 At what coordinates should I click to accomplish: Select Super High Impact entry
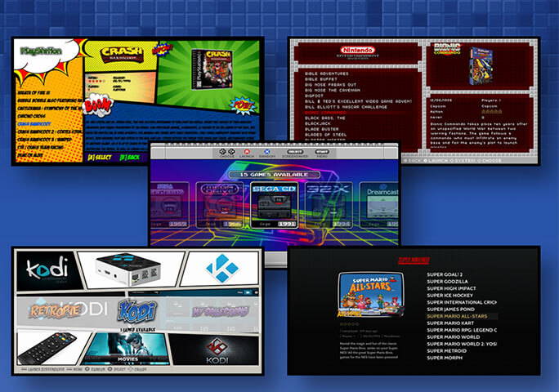tap(451, 288)
